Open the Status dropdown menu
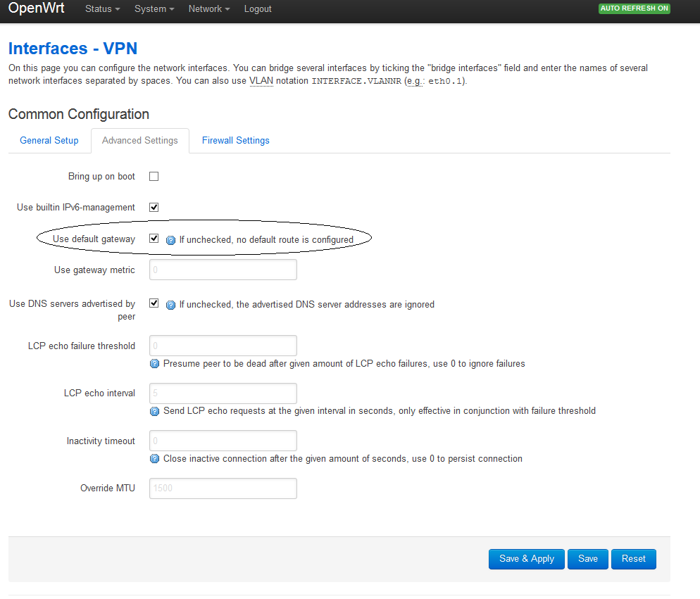 point(102,9)
